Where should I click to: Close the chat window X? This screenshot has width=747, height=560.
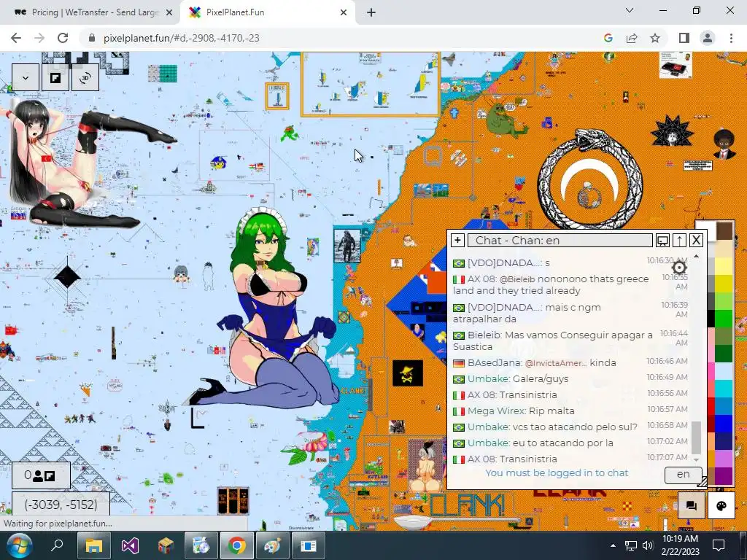(x=696, y=240)
